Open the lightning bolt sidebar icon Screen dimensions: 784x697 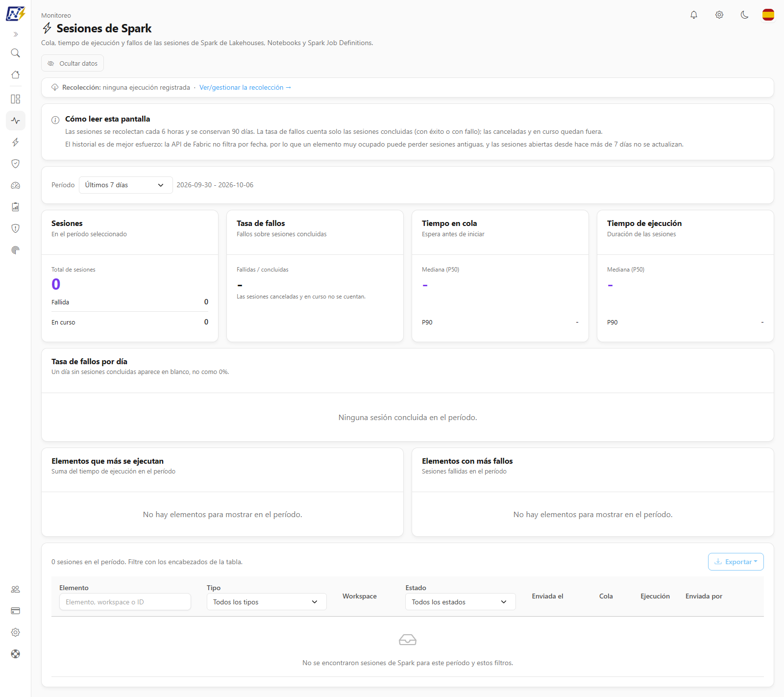[16, 142]
